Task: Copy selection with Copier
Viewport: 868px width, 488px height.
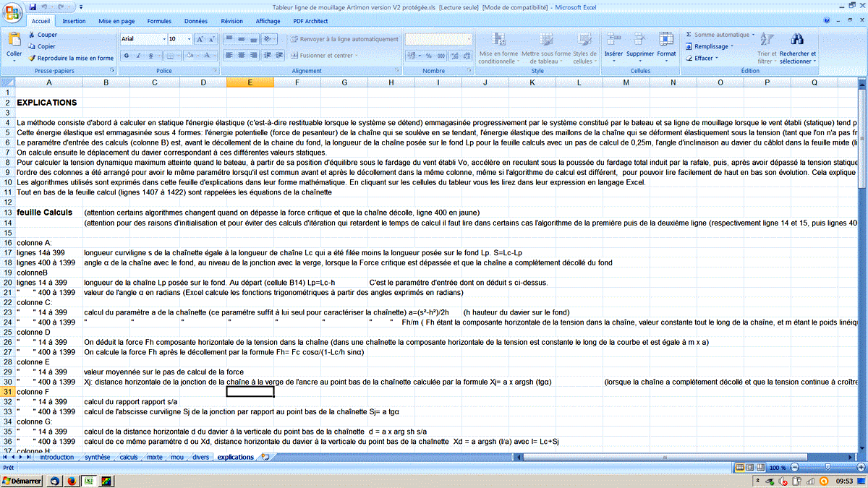Action: 42,46
